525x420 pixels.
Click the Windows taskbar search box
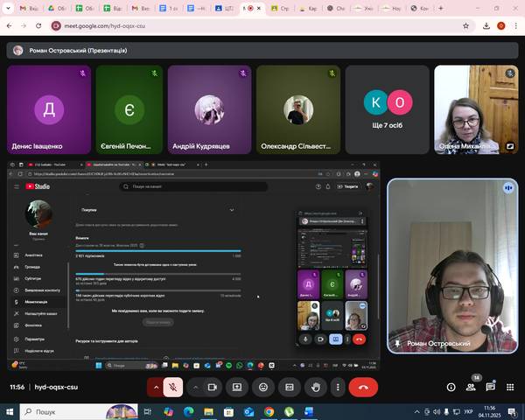coord(79,411)
